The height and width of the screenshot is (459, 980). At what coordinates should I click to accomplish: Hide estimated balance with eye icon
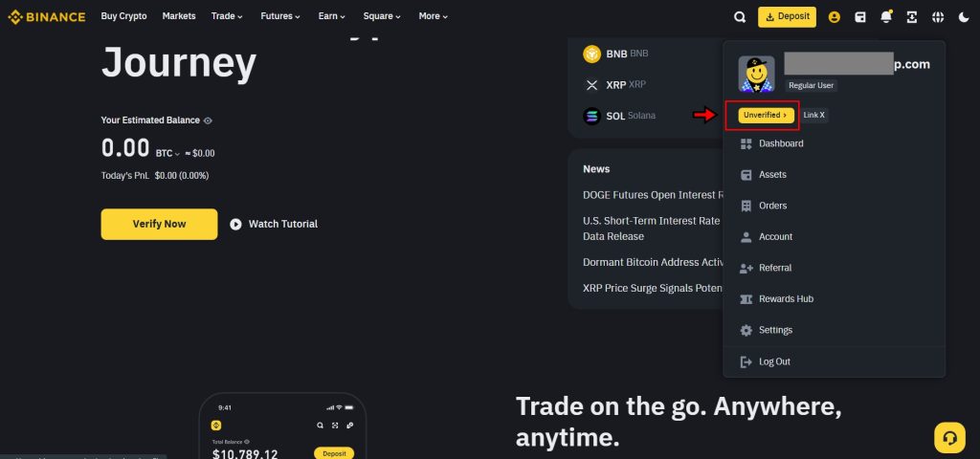point(208,120)
